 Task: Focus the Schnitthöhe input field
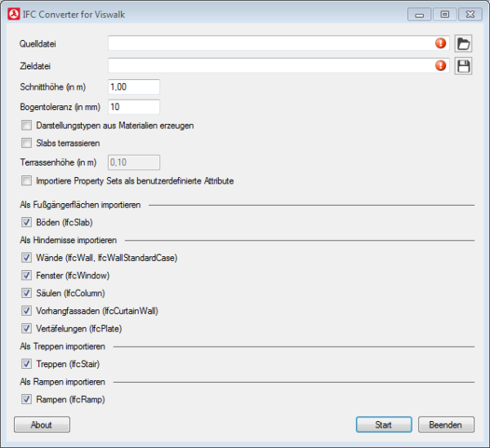click(x=133, y=86)
